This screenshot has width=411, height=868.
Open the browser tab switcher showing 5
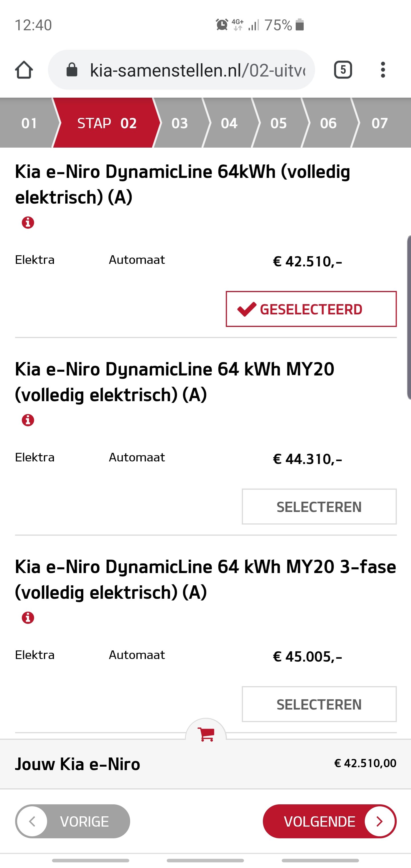pos(342,70)
